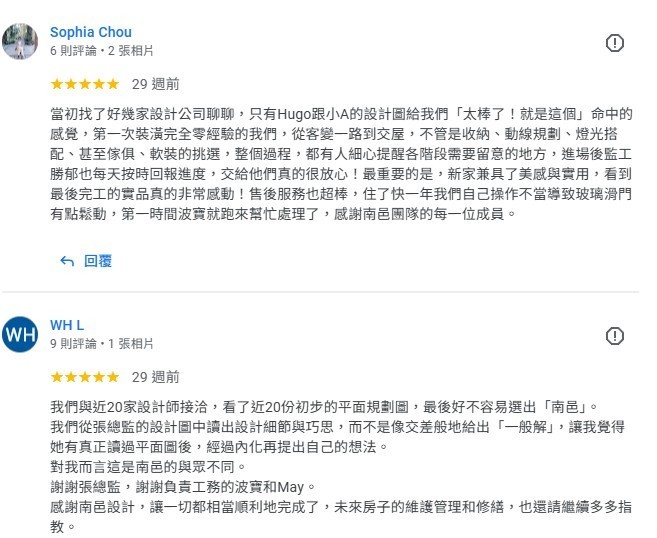Open the WH L reviewer name link

pos(67,325)
